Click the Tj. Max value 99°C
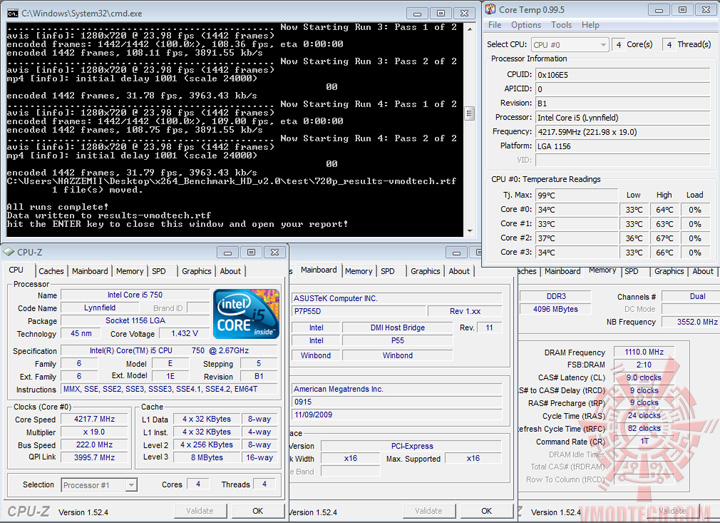The height and width of the screenshot is (523, 720). pyautogui.click(x=577, y=195)
